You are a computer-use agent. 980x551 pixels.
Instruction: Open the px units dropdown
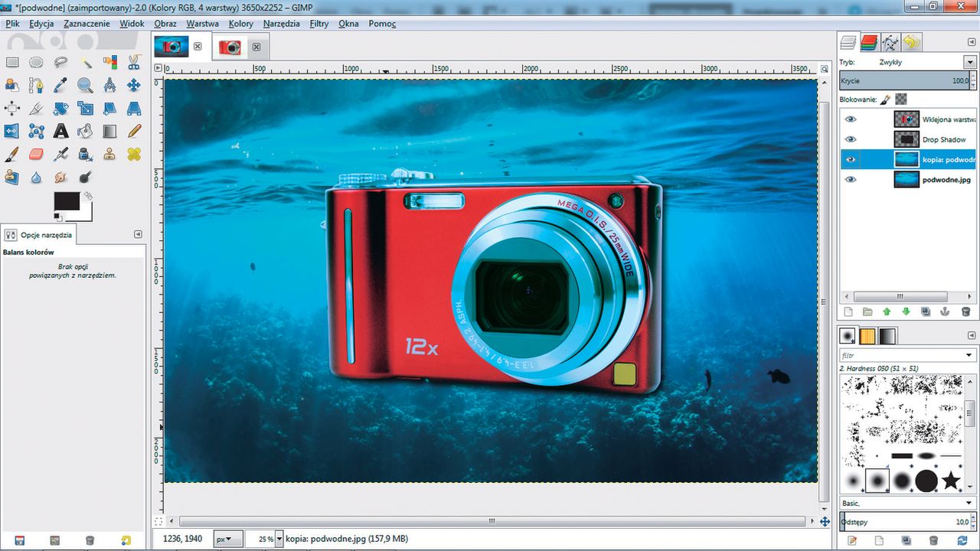tap(229, 539)
